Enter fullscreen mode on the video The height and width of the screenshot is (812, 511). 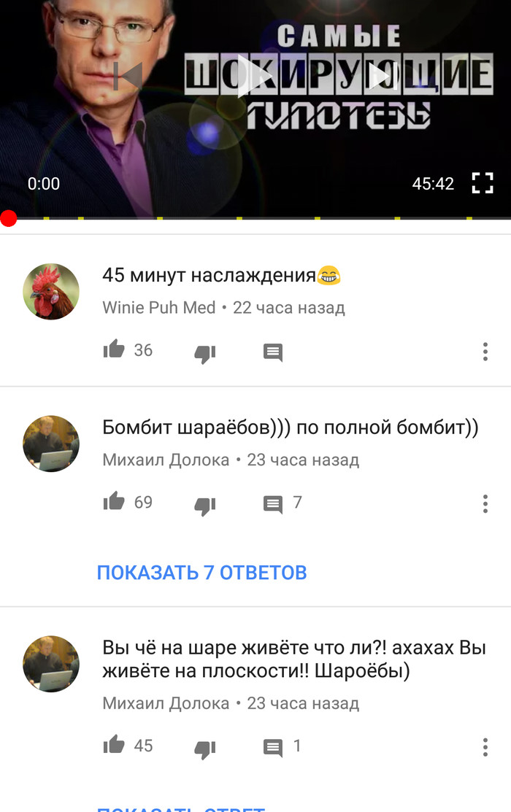(x=482, y=183)
